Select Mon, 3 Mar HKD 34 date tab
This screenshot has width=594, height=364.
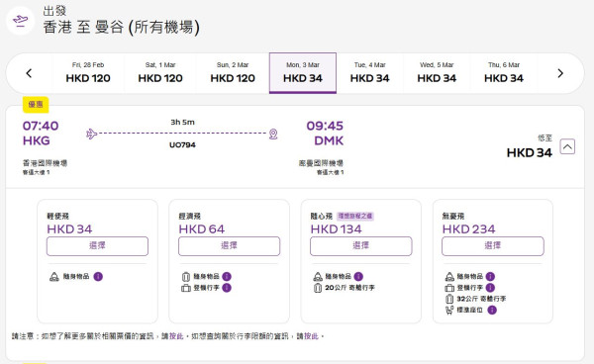303,73
